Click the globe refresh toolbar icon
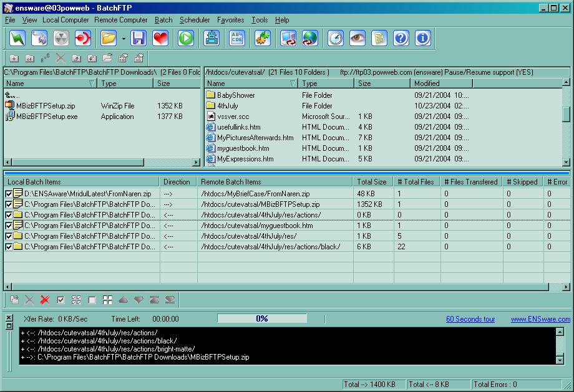 310,38
